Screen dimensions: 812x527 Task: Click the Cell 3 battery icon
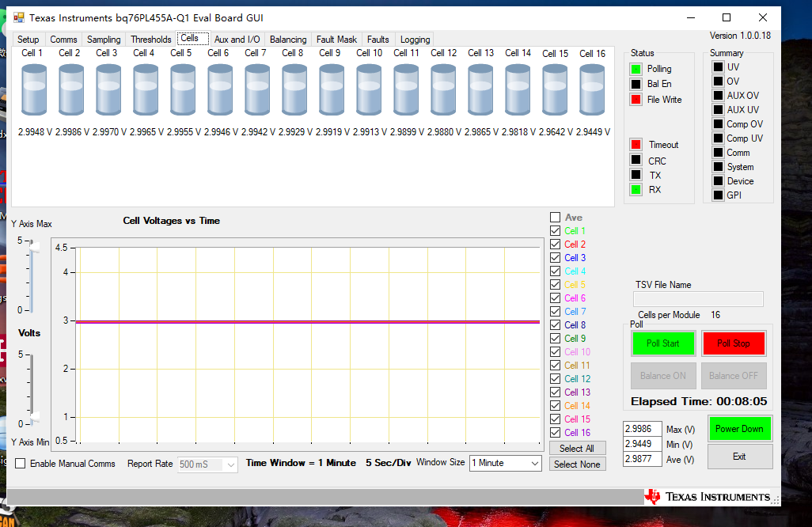pyautogui.click(x=108, y=89)
